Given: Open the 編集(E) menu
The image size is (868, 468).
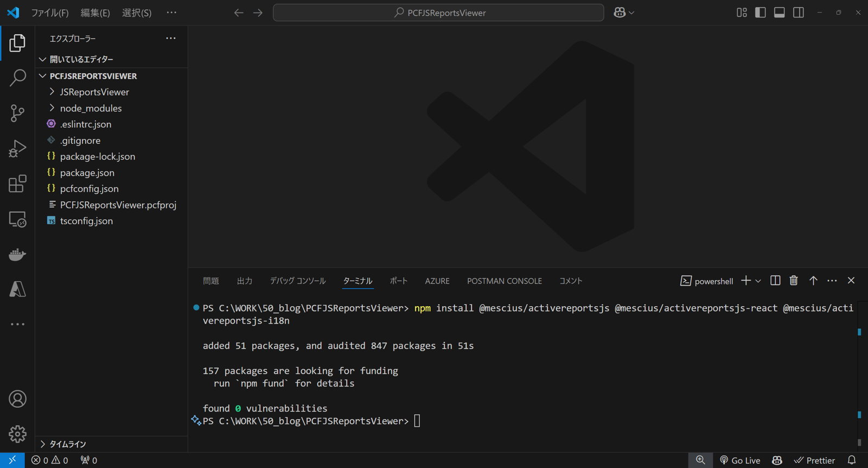Looking at the screenshot, I should tap(95, 12).
